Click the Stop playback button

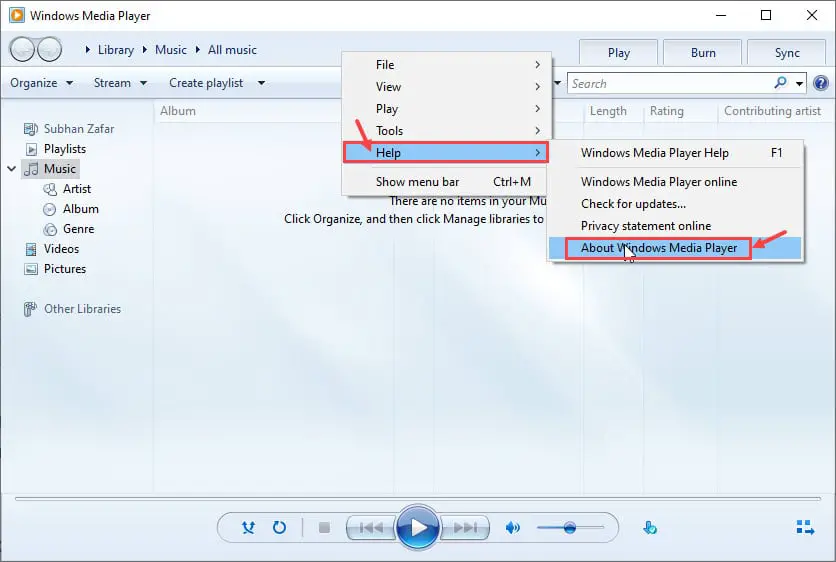point(324,528)
